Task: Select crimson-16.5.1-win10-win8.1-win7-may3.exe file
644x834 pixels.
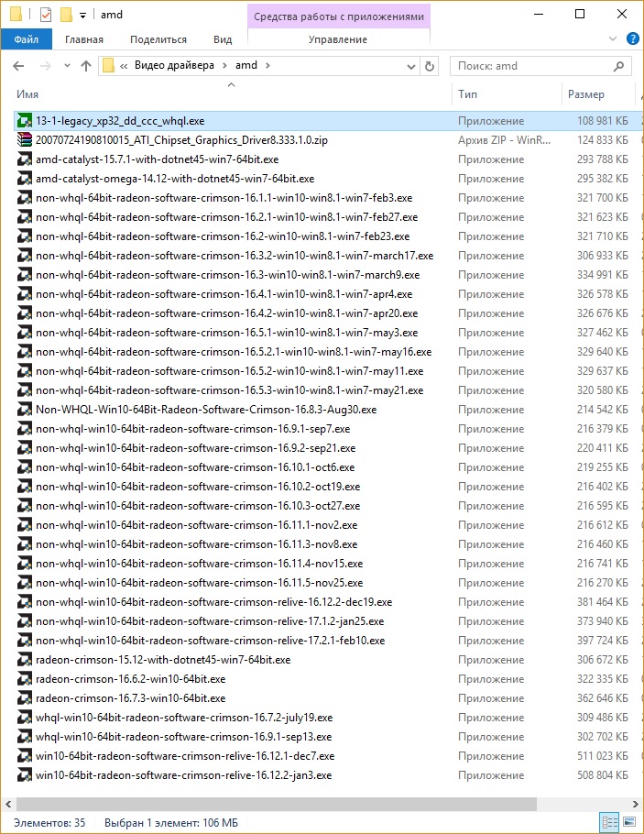Action: (226, 333)
